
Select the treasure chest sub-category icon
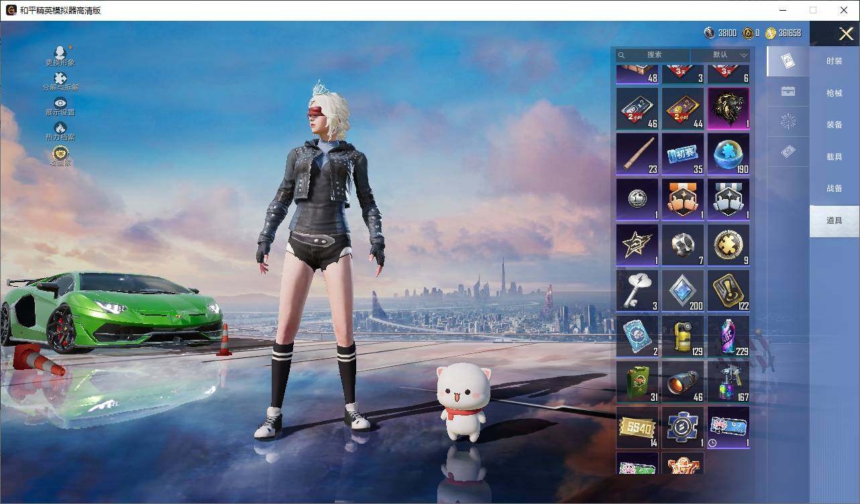788,92
